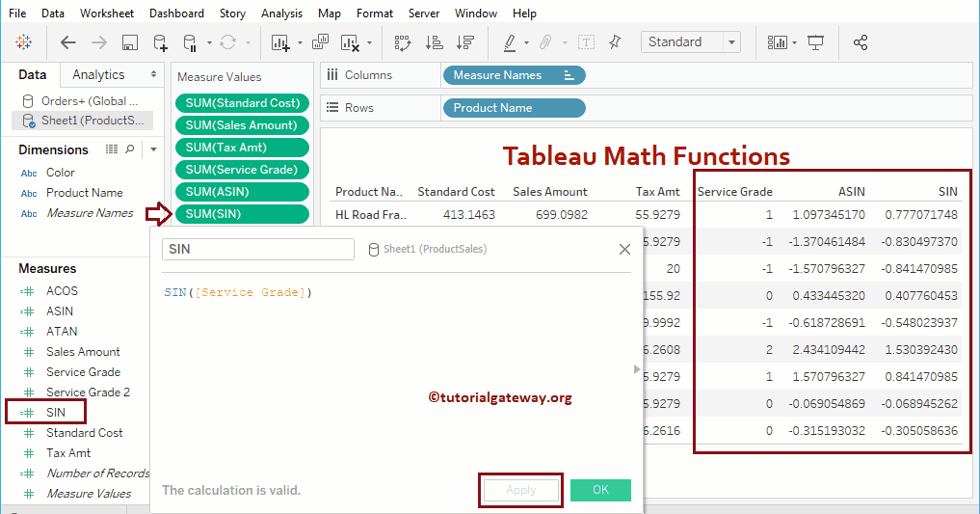Viewport: 980px width, 514px height.
Task: Select the Service Grade 2 measure
Action: point(88,392)
